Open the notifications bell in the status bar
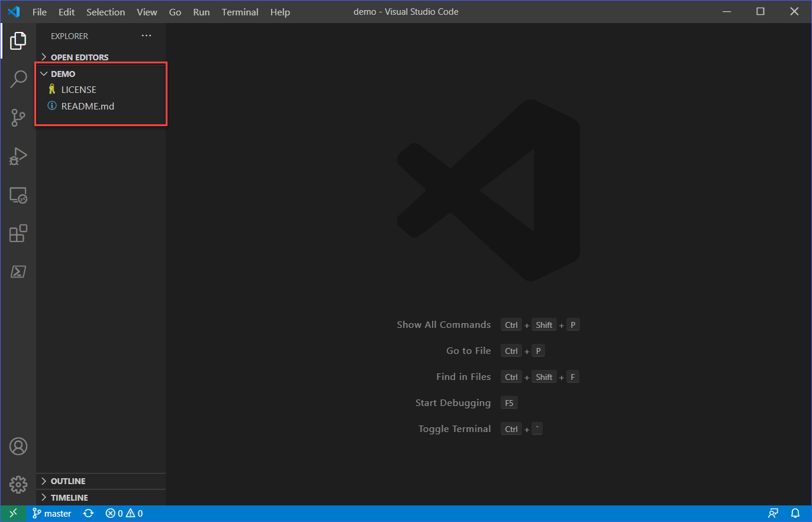812x522 pixels. [x=796, y=513]
